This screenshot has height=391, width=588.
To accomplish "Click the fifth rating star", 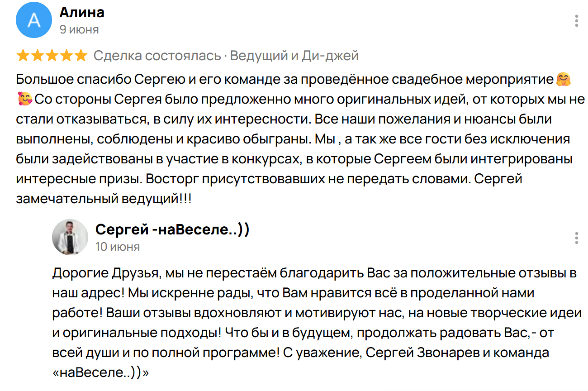I will click(80, 56).
